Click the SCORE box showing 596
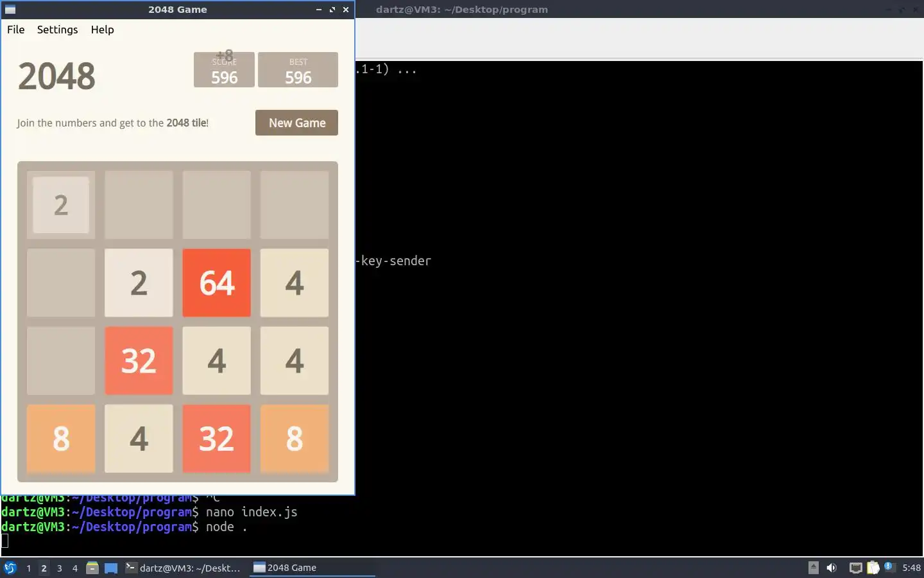The width and height of the screenshot is (924, 578). tap(224, 69)
